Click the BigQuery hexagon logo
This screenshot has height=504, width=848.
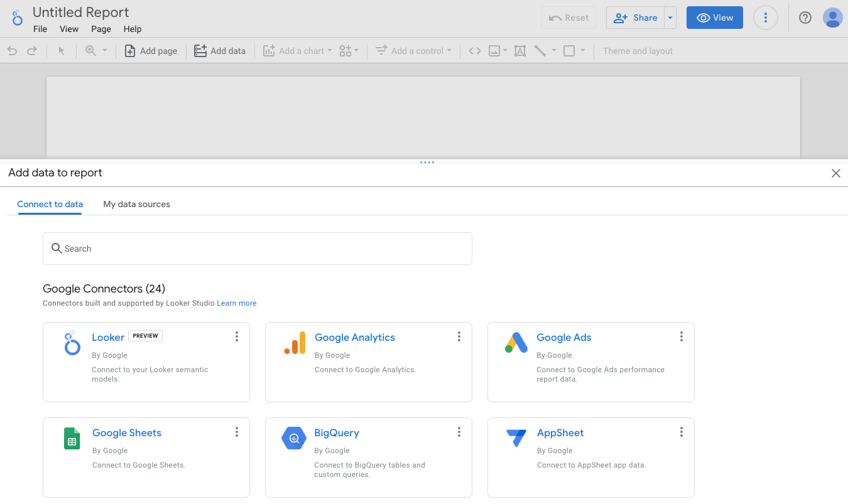[294, 438]
